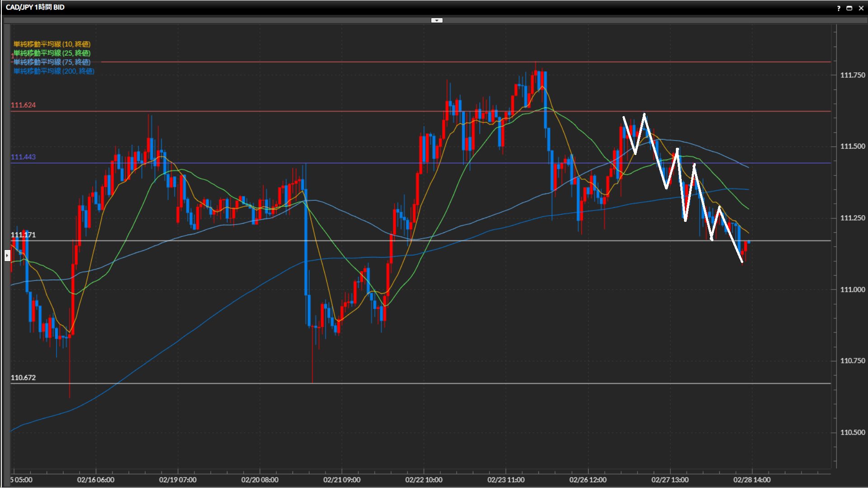868x488 pixels.
Task: Select the light-blue 単純移動平均線 (75, 終値) label
Action: coord(52,62)
